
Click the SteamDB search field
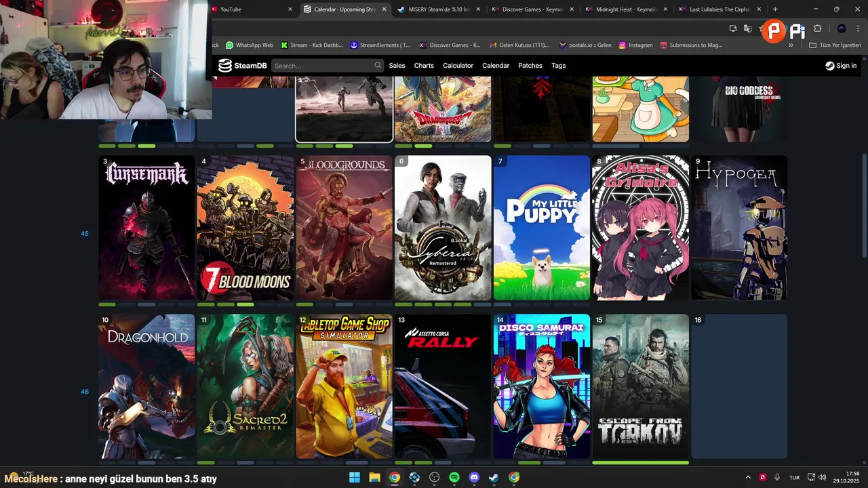click(328, 66)
